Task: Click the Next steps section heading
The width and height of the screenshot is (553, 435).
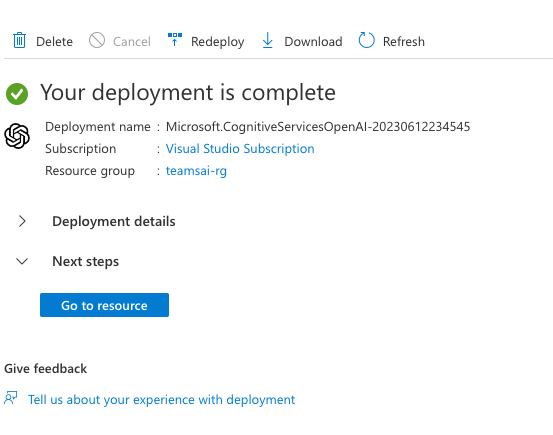Action: pos(85,261)
